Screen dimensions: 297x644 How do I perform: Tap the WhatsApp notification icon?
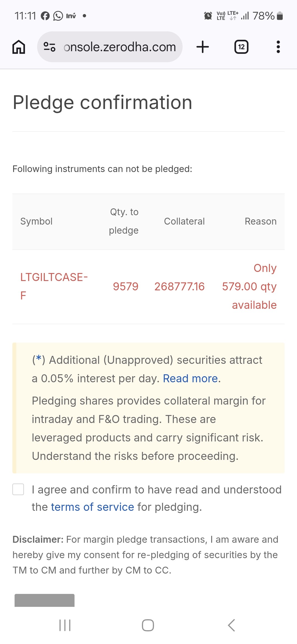[58, 16]
